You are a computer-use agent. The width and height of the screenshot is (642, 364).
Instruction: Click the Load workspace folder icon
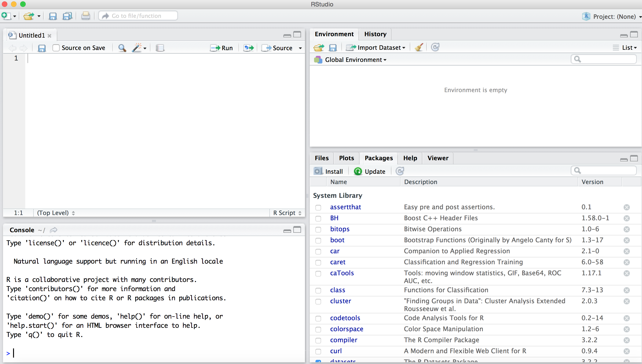319,47
